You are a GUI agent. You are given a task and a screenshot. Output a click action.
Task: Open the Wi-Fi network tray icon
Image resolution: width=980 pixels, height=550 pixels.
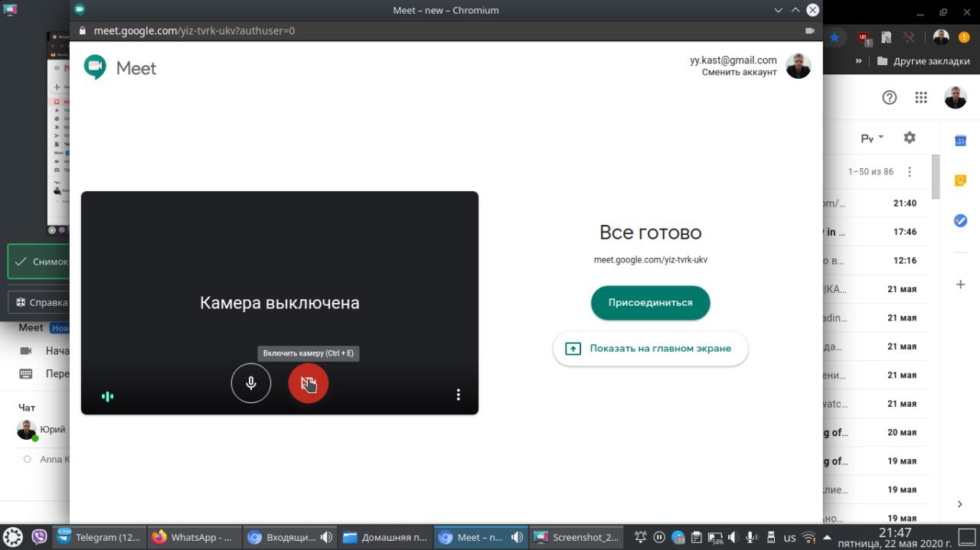click(x=808, y=537)
